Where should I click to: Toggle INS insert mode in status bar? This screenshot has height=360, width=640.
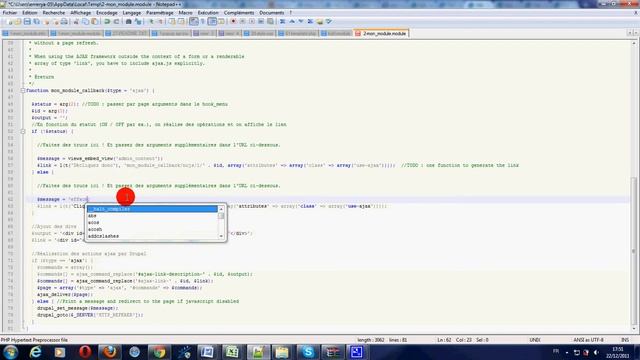click(624, 340)
